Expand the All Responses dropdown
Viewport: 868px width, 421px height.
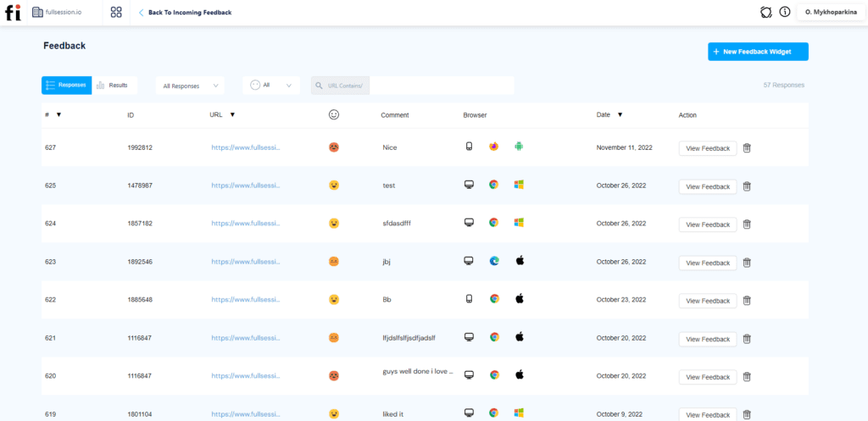coord(190,86)
